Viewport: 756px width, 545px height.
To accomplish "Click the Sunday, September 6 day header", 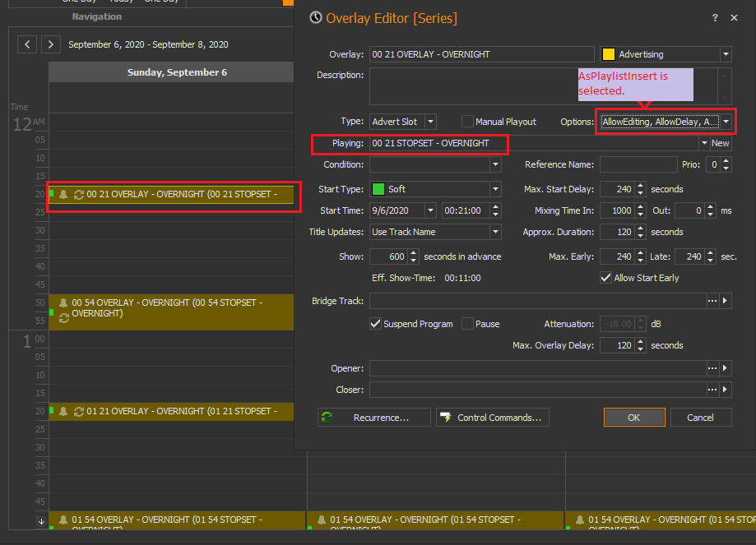I will (x=171, y=72).
